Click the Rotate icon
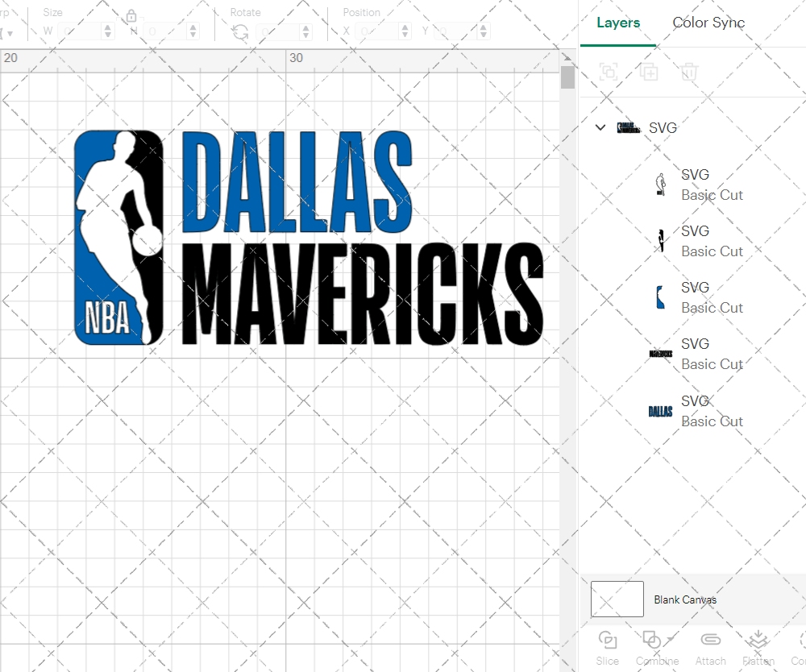The width and height of the screenshot is (806, 672). [x=240, y=32]
